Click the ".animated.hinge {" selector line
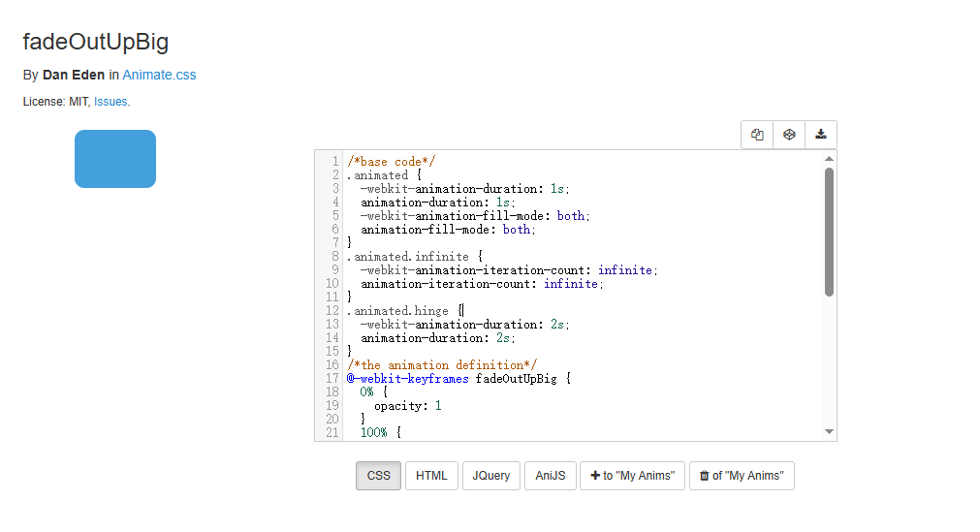This screenshot has width=980, height=532. (x=405, y=311)
